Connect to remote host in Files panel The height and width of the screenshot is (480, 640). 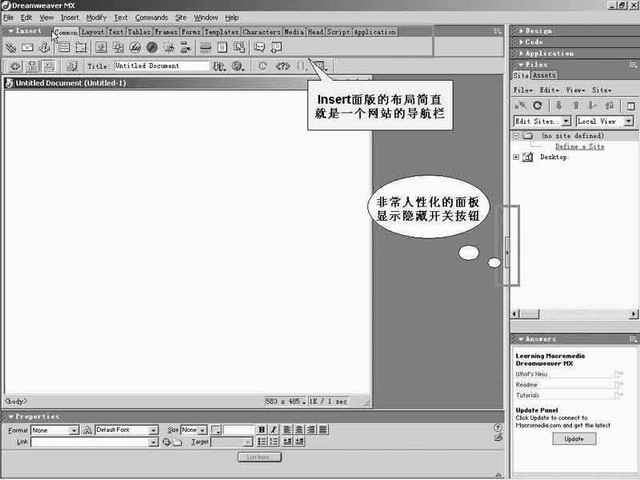tap(520, 106)
